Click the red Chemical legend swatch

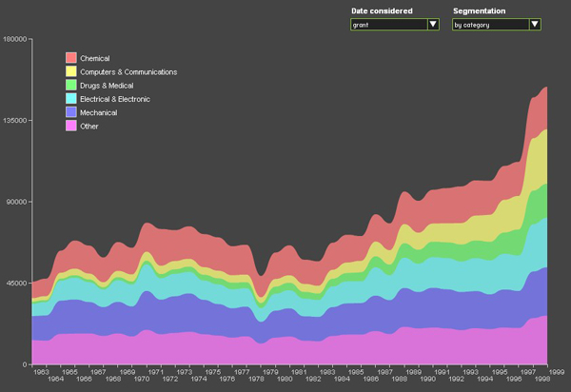tap(71, 58)
